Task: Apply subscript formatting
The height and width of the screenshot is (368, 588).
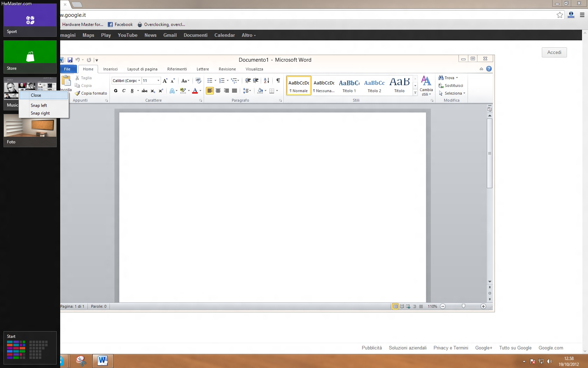Action: (153, 91)
